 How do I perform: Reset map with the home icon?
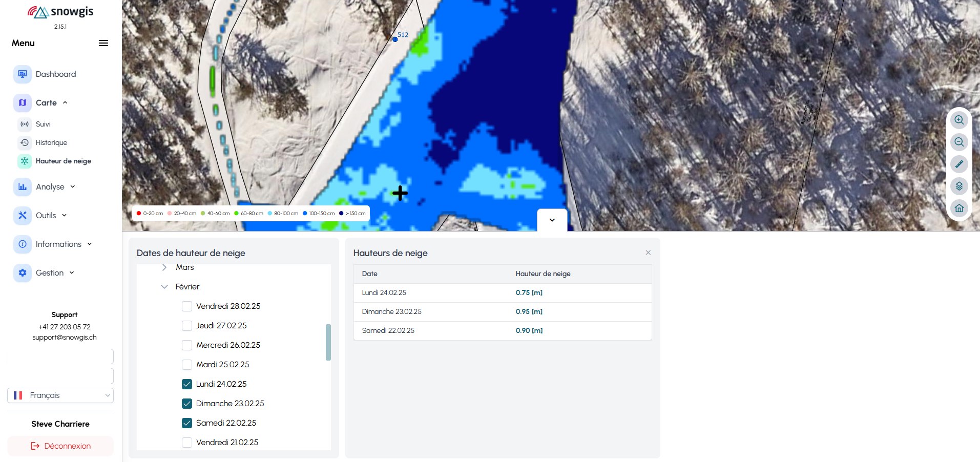pyautogui.click(x=959, y=208)
